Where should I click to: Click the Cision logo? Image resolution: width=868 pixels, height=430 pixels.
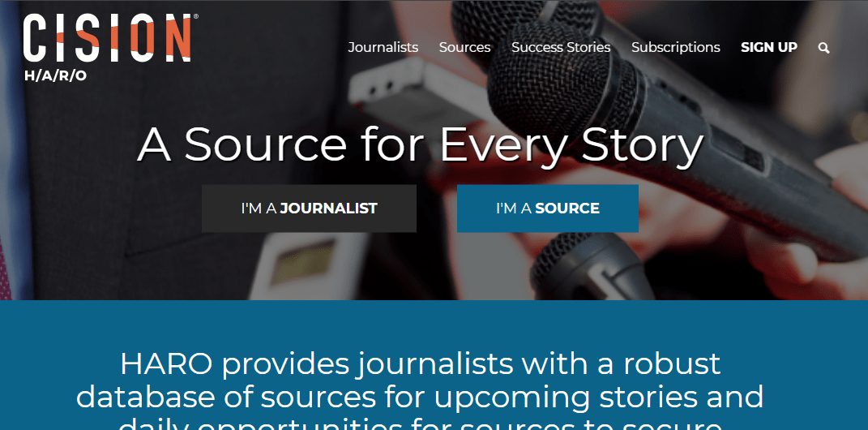108,37
